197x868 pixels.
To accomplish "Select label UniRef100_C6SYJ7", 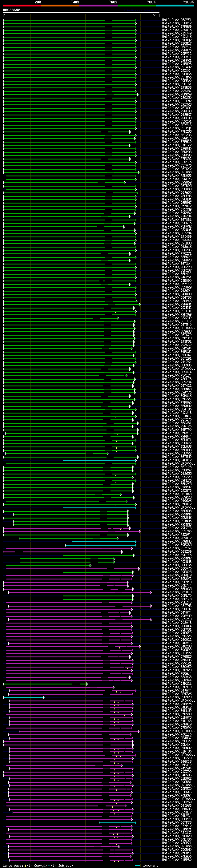I will (x=177, y=47).
